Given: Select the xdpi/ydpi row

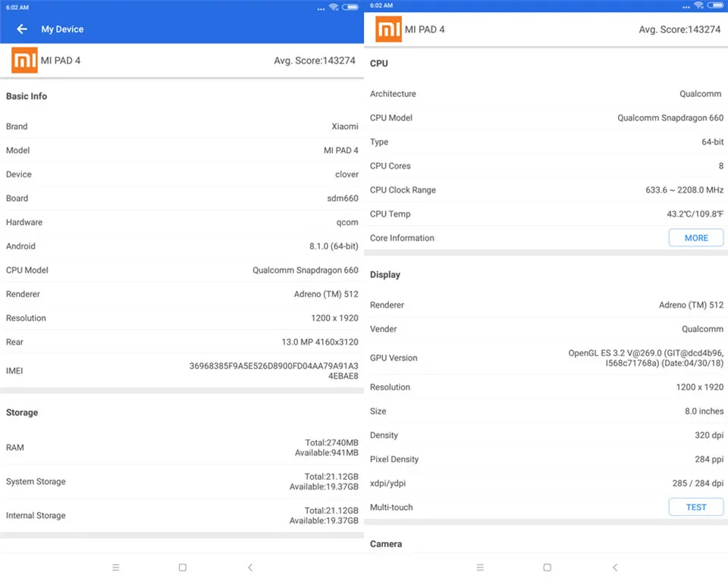Looking at the screenshot, I should 546,483.
